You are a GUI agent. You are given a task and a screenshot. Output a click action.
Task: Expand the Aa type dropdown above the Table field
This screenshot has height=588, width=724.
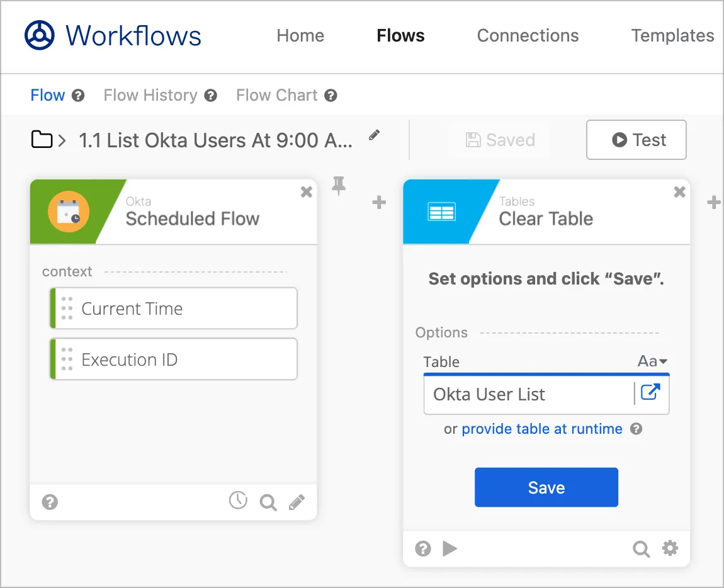[652, 361]
